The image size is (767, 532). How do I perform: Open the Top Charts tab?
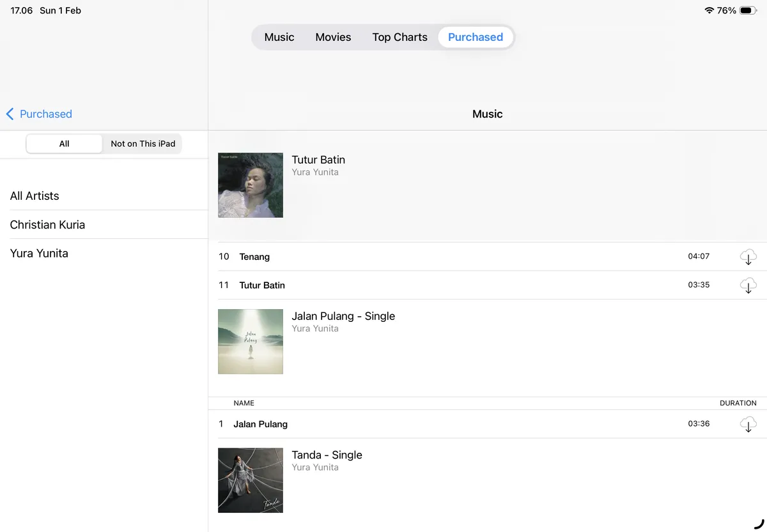coord(399,37)
